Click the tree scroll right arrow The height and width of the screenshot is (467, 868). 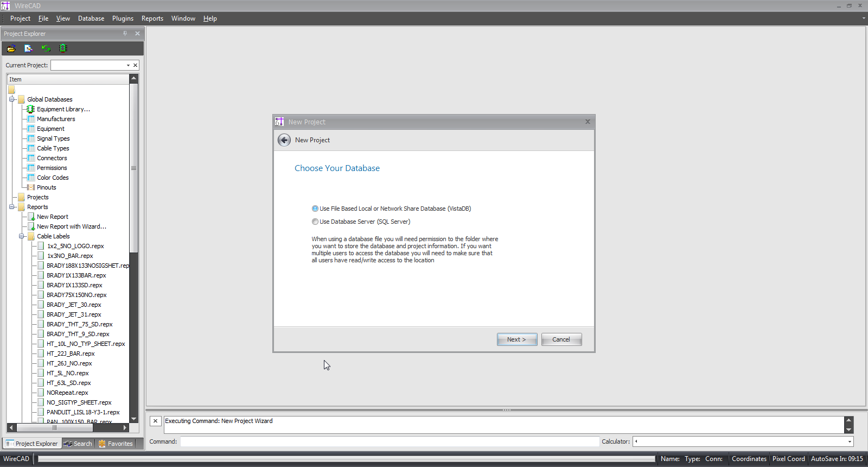[125, 428]
